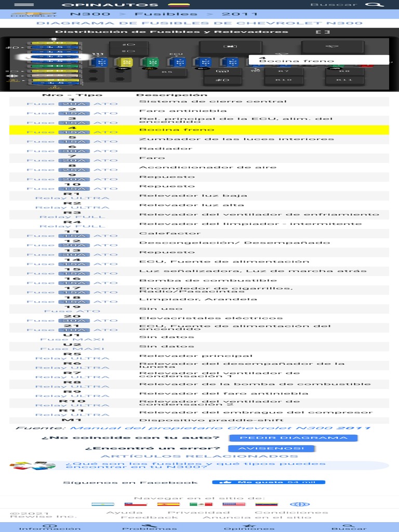This screenshot has width=399, height=532.
Task: Click Elevacristales eléctricos row
Action: (199, 318)
